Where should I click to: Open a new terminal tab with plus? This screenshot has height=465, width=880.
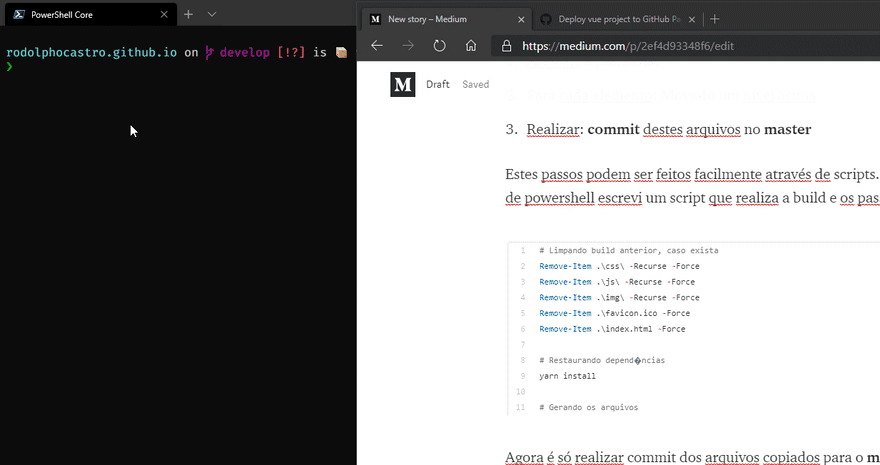coord(189,14)
